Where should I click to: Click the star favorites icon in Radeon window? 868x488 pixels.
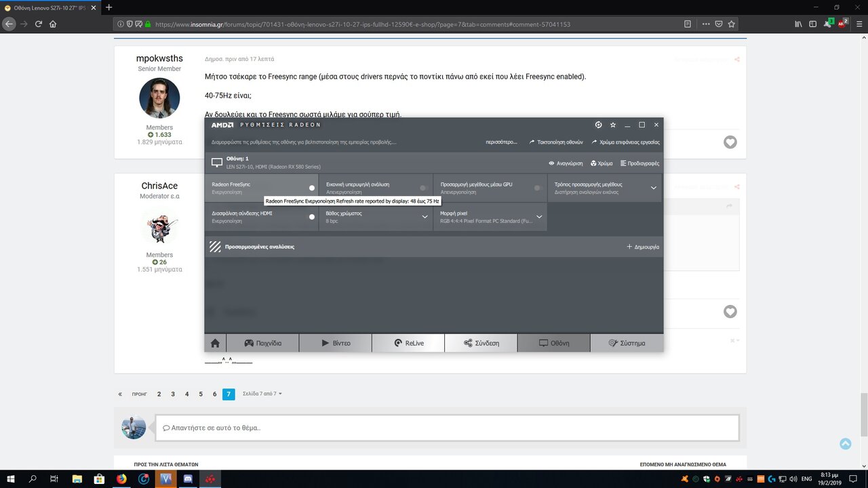pos(613,125)
